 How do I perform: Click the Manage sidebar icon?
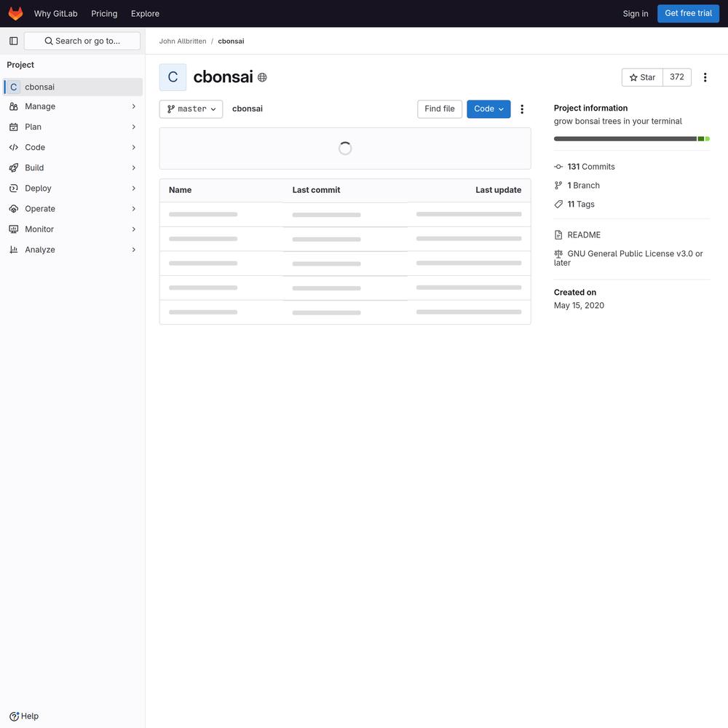tap(13, 106)
